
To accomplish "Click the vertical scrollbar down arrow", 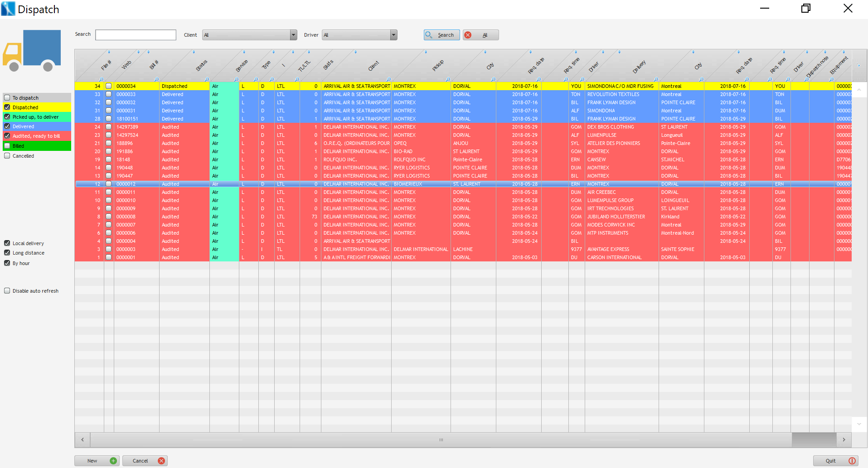I will click(859, 424).
